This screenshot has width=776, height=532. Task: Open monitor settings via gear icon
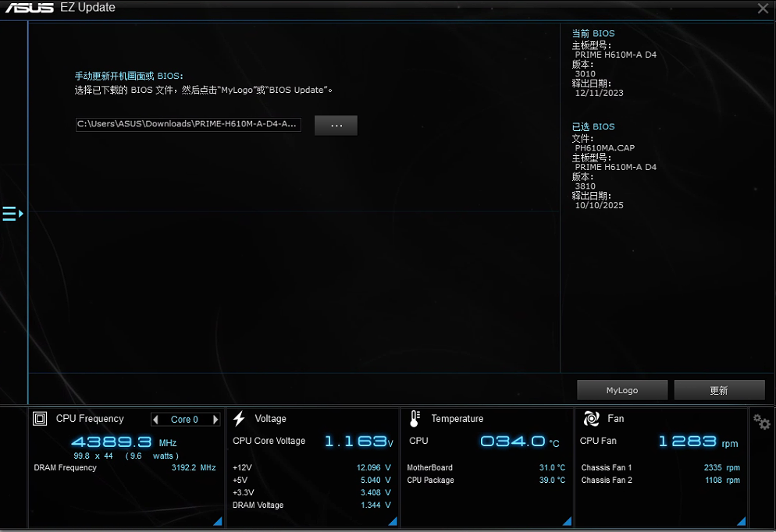pyautogui.click(x=761, y=422)
